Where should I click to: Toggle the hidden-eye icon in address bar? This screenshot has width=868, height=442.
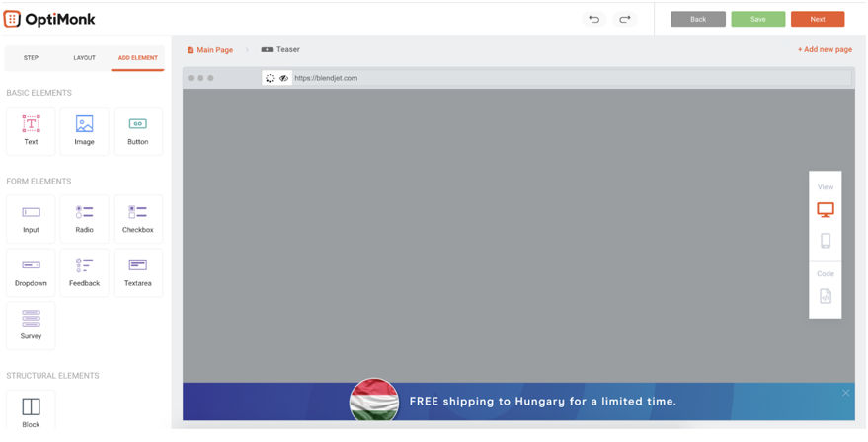click(x=284, y=78)
